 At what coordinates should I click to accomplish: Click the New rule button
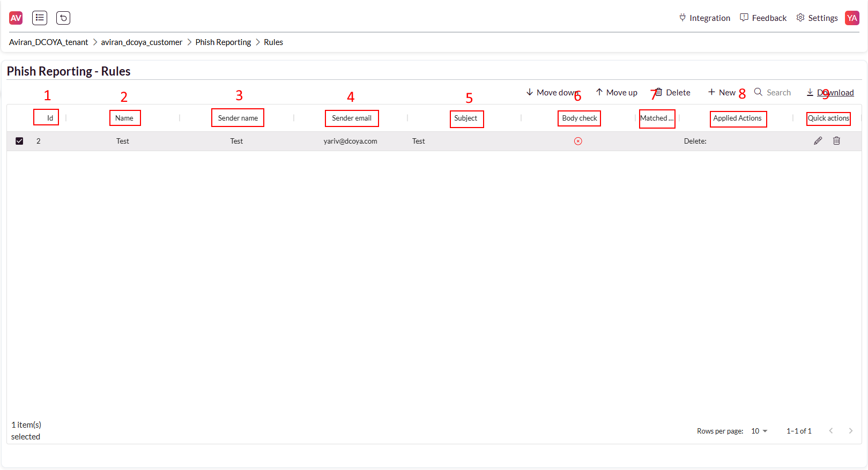pos(722,92)
